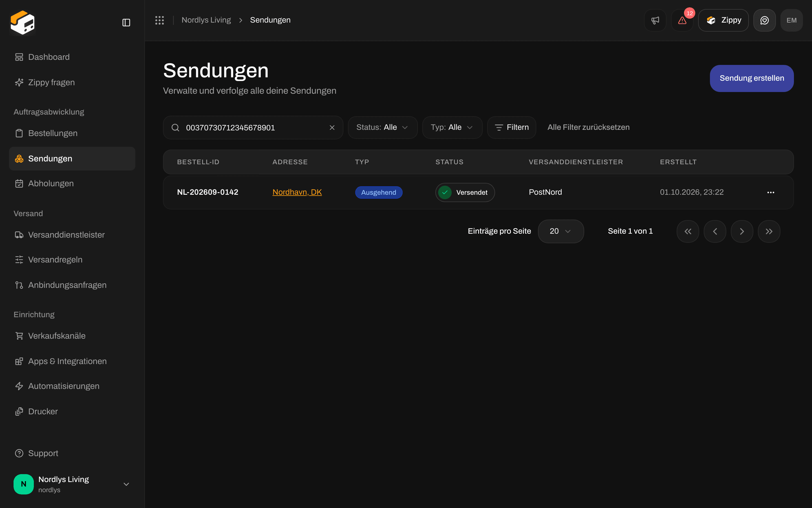Focus the search field with tracking number

253,127
